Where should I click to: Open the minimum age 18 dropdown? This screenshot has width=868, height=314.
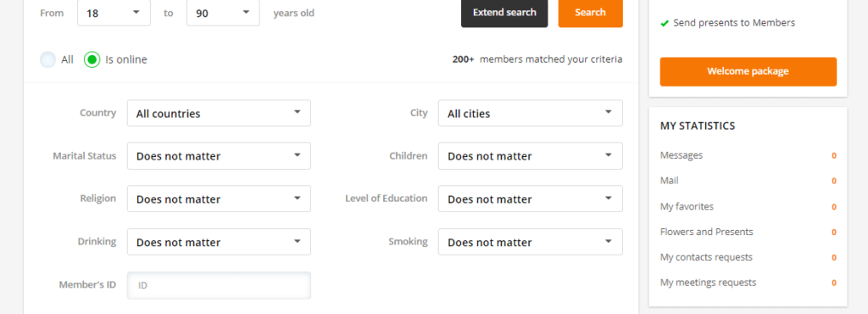tap(114, 13)
